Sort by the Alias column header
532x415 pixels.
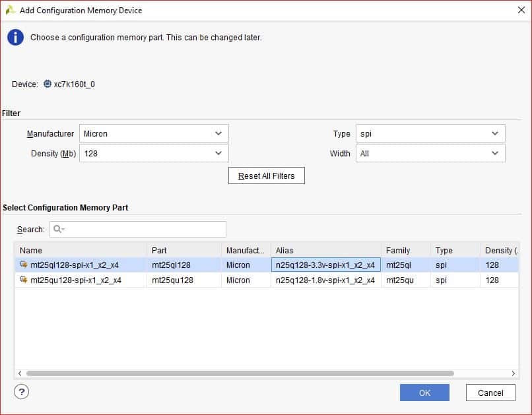point(325,251)
